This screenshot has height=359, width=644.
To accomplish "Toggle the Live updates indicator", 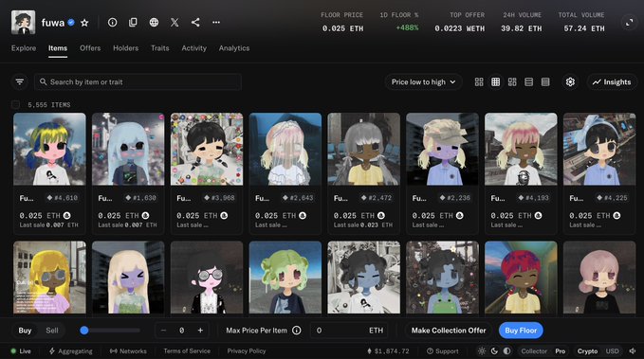I will [x=21, y=350].
